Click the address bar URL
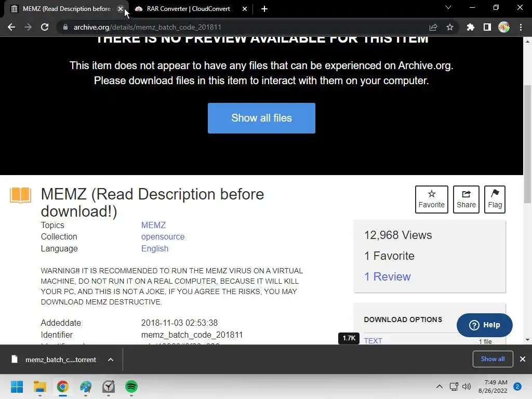This screenshot has width=532, height=399. point(147,27)
